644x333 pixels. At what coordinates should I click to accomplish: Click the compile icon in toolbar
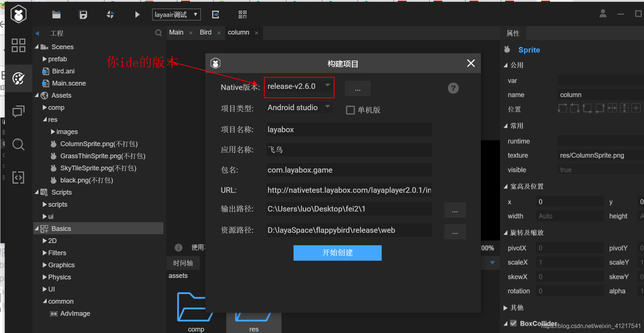point(110,15)
